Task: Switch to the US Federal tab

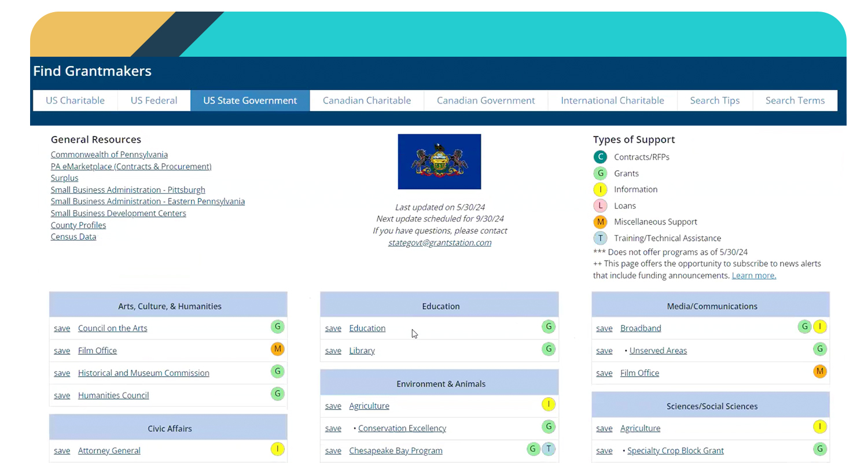Action: 154,101
